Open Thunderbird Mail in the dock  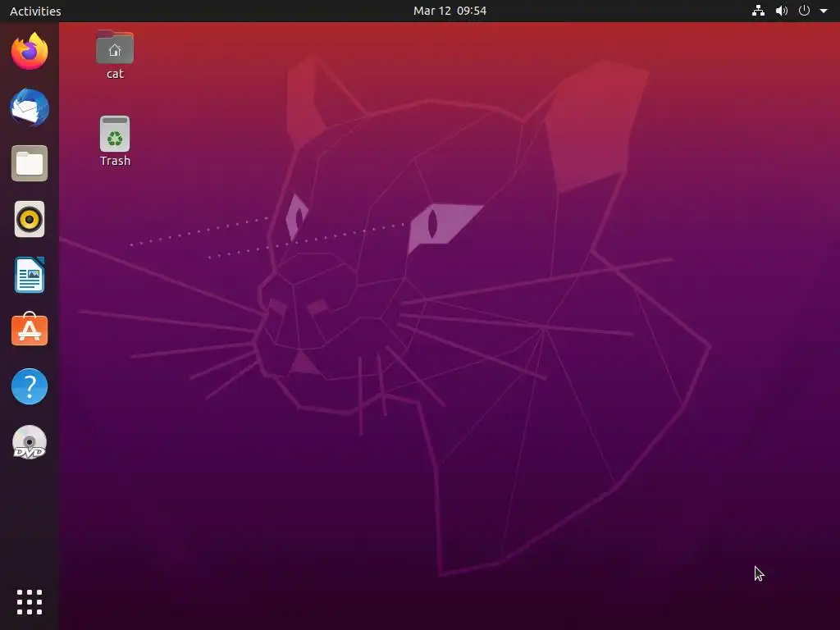(30, 107)
